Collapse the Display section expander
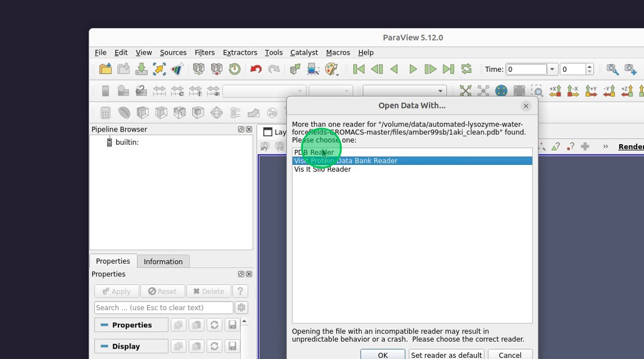644x359 pixels. coord(104,346)
